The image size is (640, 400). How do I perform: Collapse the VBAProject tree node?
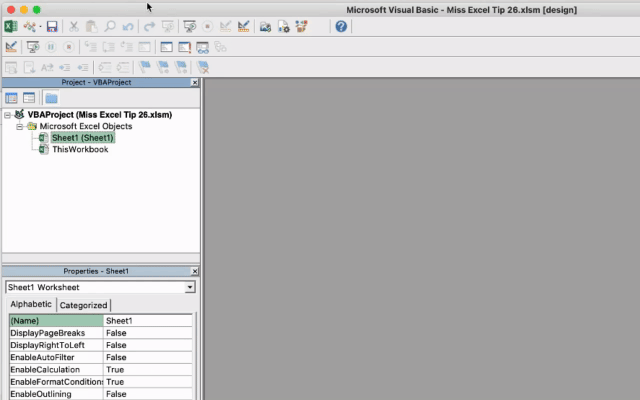click(7, 115)
